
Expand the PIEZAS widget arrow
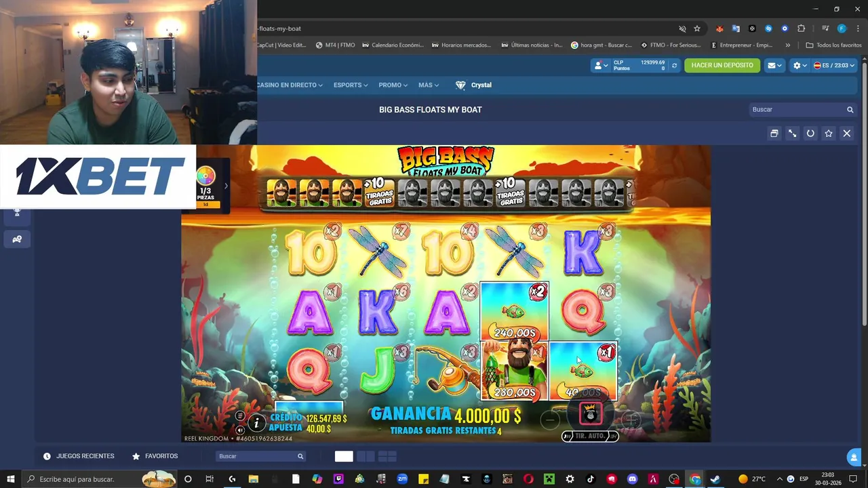[x=226, y=186]
